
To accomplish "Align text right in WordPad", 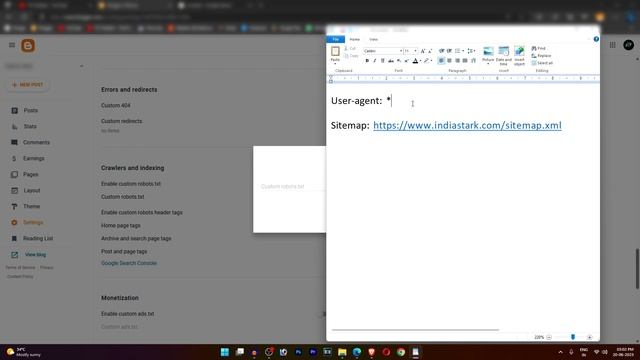I will tap(457, 61).
